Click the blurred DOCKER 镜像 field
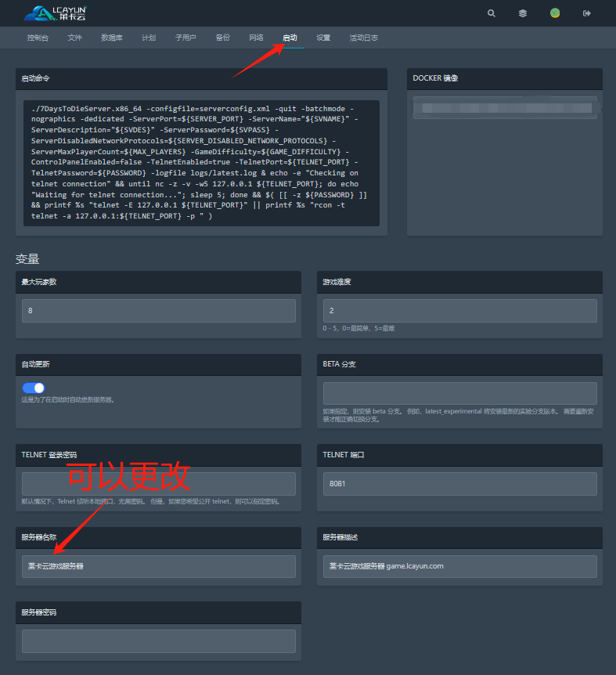The image size is (616, 675). [505, 107]
